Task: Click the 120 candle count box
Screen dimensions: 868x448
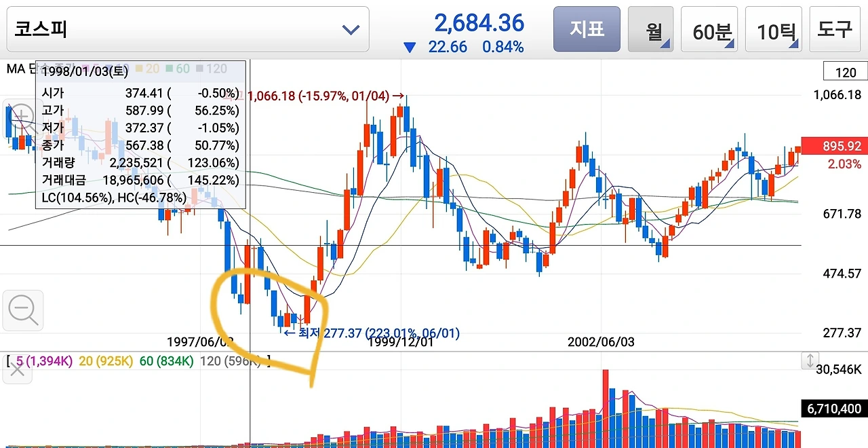Action: click(846, 73)
